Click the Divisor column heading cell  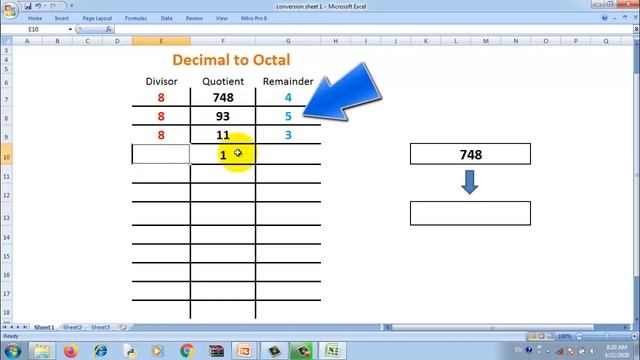tap(161, 81)
